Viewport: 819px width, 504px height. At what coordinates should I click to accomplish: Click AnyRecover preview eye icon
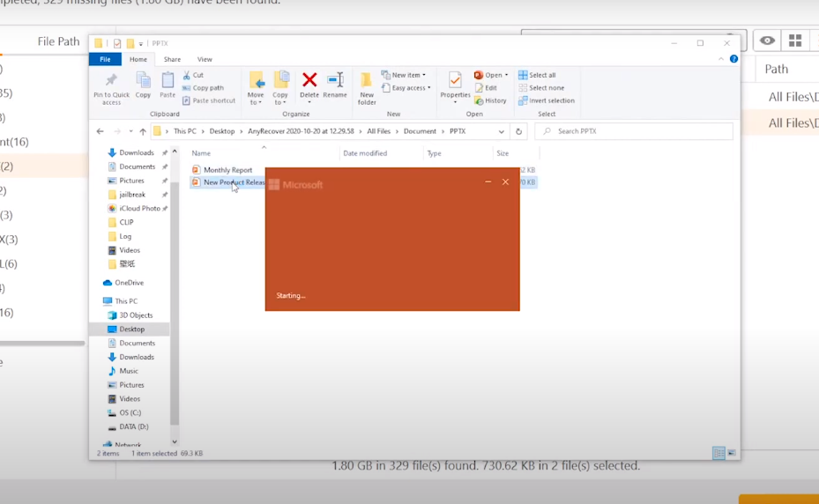point(767,41)
